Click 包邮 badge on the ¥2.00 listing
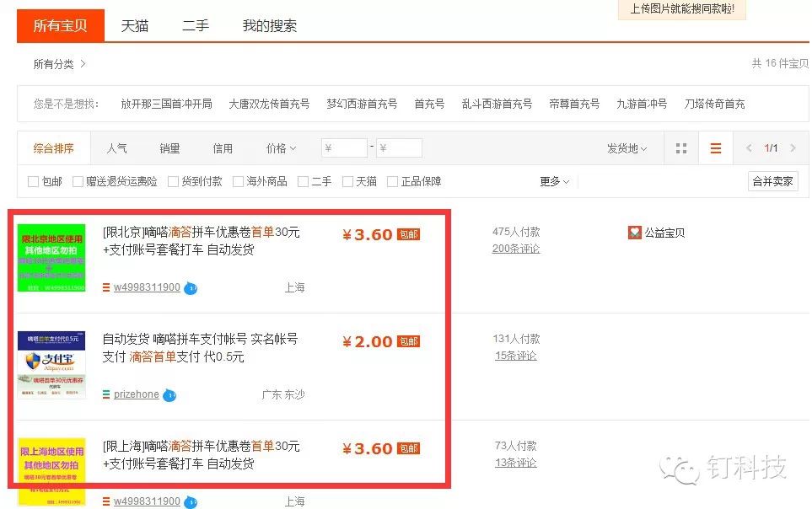The width and height of the screenshot is (812, 509). tap(408, 341)
